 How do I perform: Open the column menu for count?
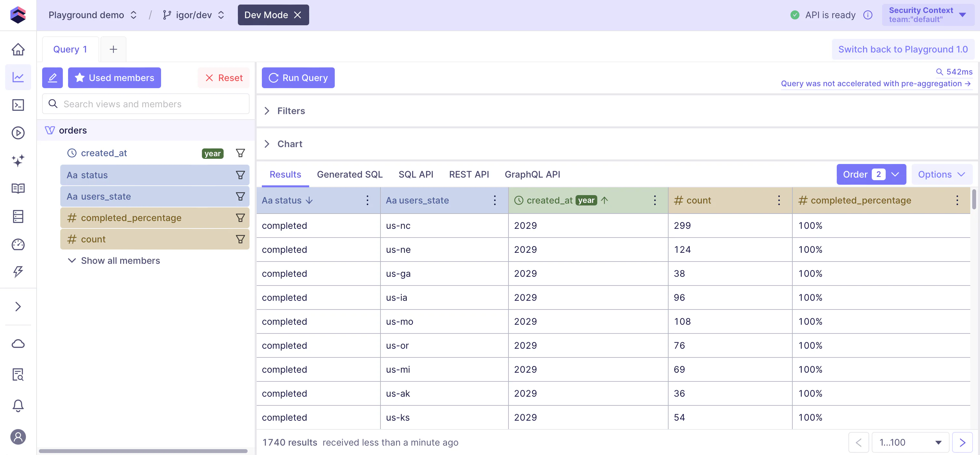tap(779, 201)
